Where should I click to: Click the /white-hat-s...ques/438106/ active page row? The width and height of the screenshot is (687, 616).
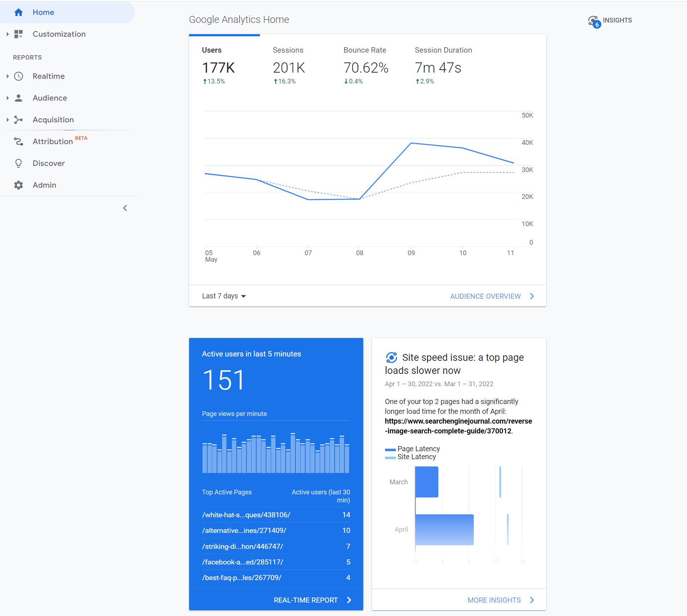(246, 515)
